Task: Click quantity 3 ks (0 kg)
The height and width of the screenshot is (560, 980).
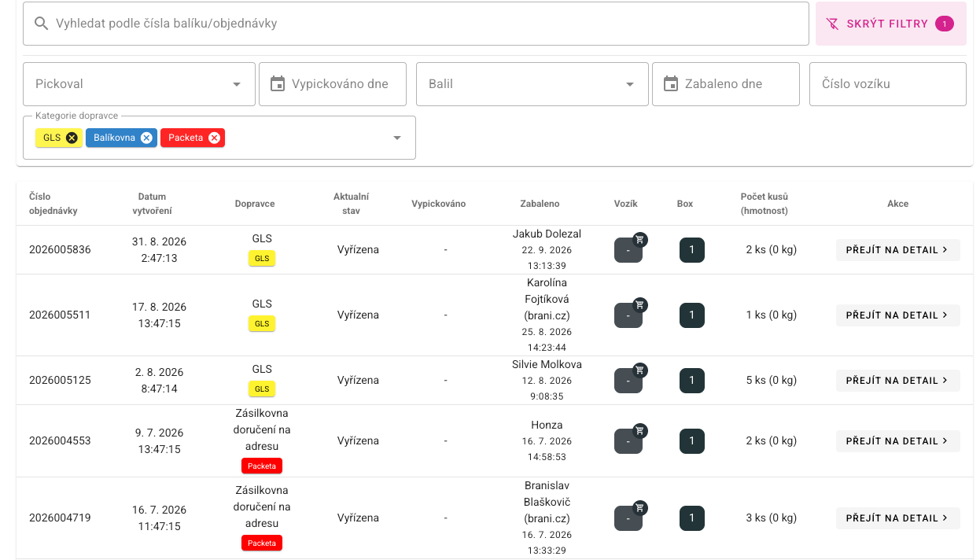Action: coord(772,518)
